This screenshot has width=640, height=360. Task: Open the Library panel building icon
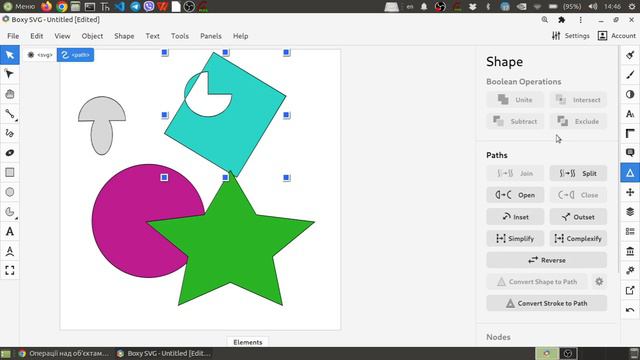(x=630, y=251)
